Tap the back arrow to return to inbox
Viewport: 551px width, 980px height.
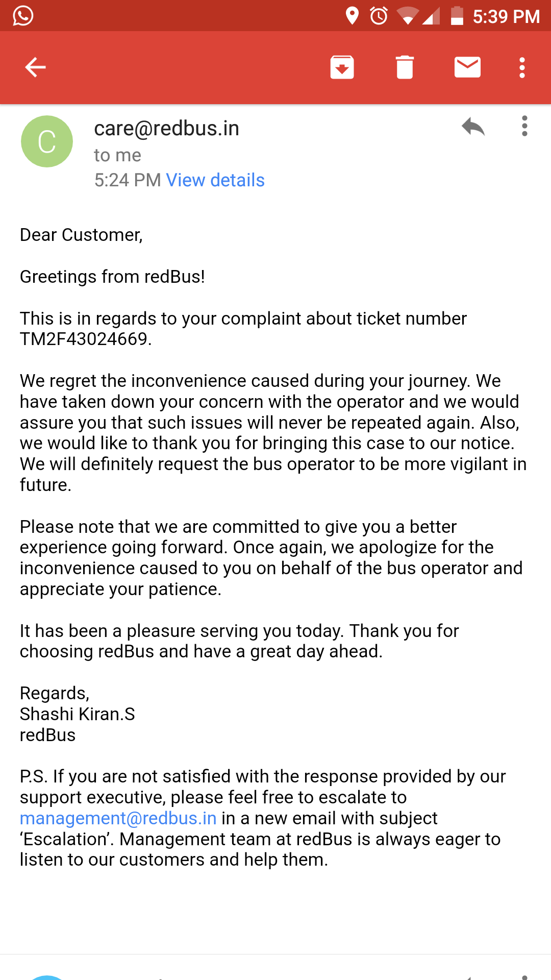36,67
